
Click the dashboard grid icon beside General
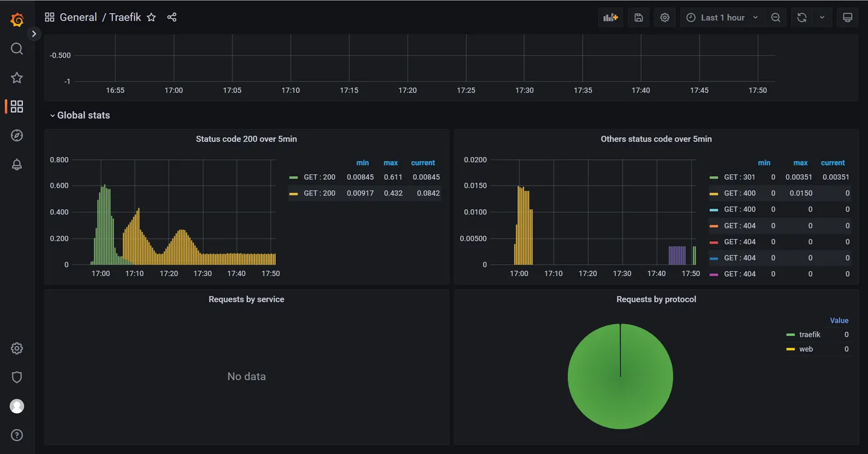click(x=50, y=17)
